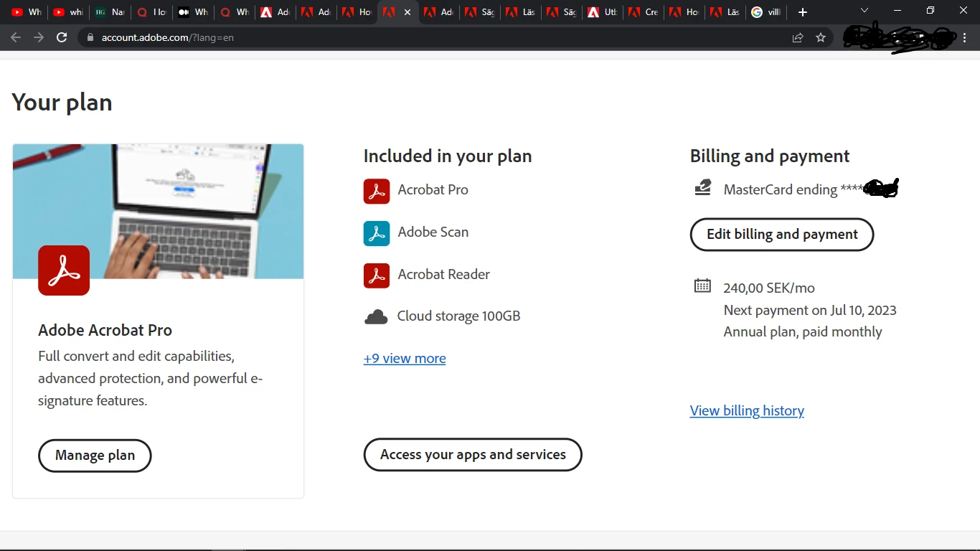980x551 pixels.
Task: Switch to the Adobe tab labeled 'Cre'
Action: click(x=643, y=12)
